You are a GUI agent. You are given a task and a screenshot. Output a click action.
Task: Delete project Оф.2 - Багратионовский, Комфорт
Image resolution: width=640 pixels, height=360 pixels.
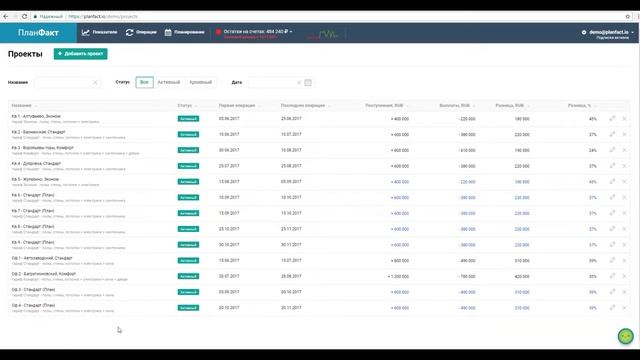point(624,276)
